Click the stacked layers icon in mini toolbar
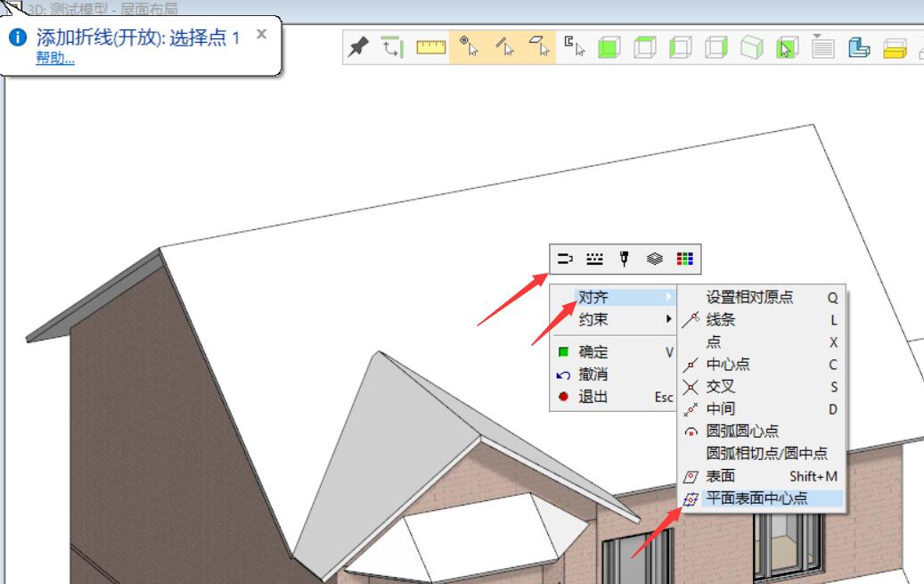Screen dimensions: 924x584 tap(655, 259)
